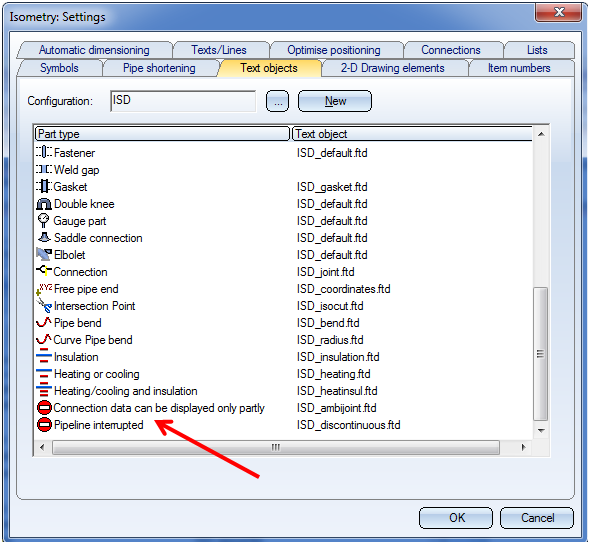The width and height of the screenshot is (592, 546).
Task: Open the Lists tab
Action: 537,50
